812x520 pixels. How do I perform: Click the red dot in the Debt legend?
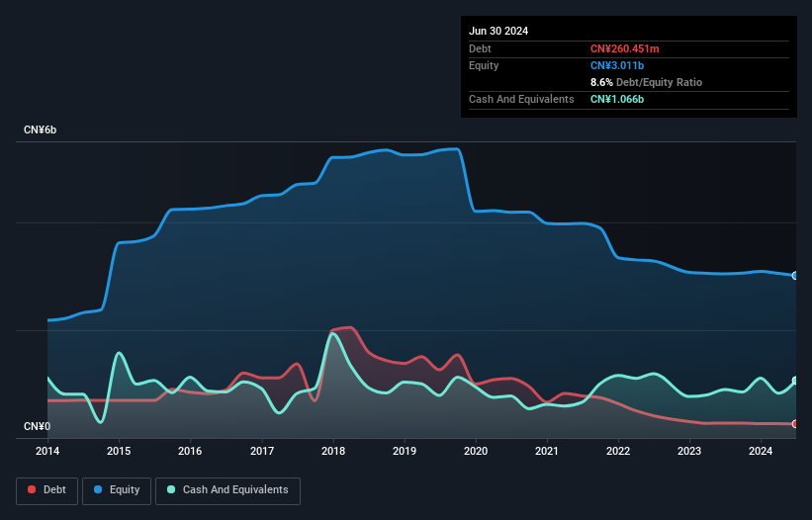pos(33,490)
